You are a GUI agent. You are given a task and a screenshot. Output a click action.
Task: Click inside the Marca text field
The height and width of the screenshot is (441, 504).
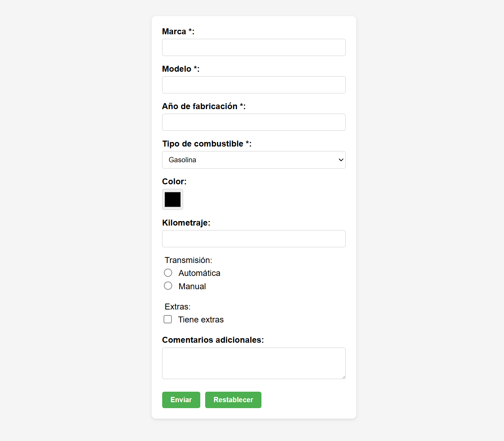click(254, 47)
